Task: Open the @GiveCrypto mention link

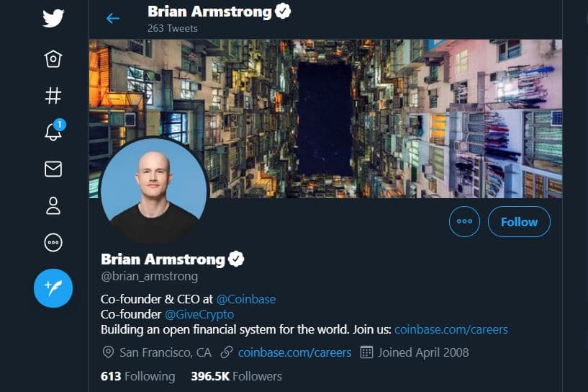Action: point(199,314)
